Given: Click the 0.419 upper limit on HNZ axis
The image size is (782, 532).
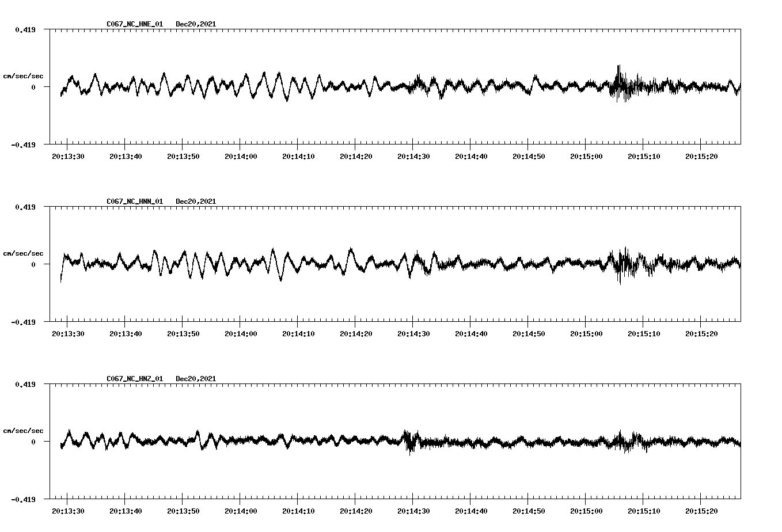Looking at the screenshot, I should click(x=25, y=384).
